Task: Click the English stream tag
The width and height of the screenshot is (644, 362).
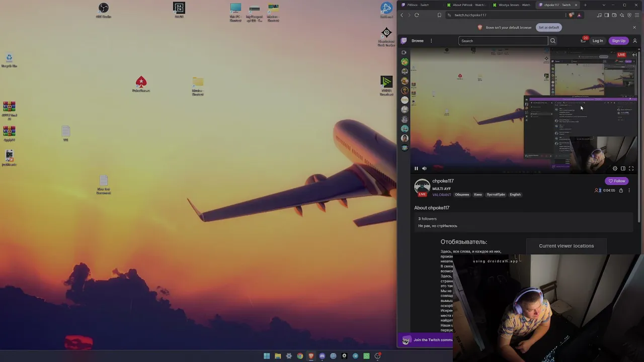Action: (515, 195)
